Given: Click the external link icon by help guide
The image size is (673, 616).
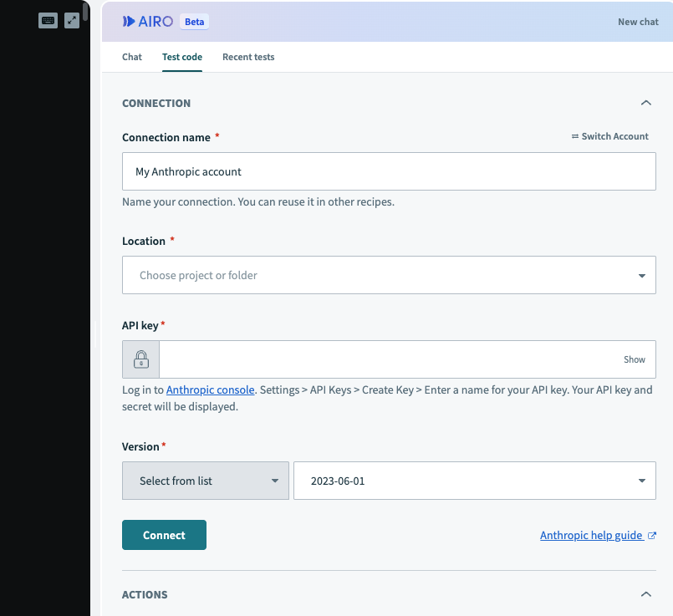Looking at the screenshot, I should coord(652,536).
